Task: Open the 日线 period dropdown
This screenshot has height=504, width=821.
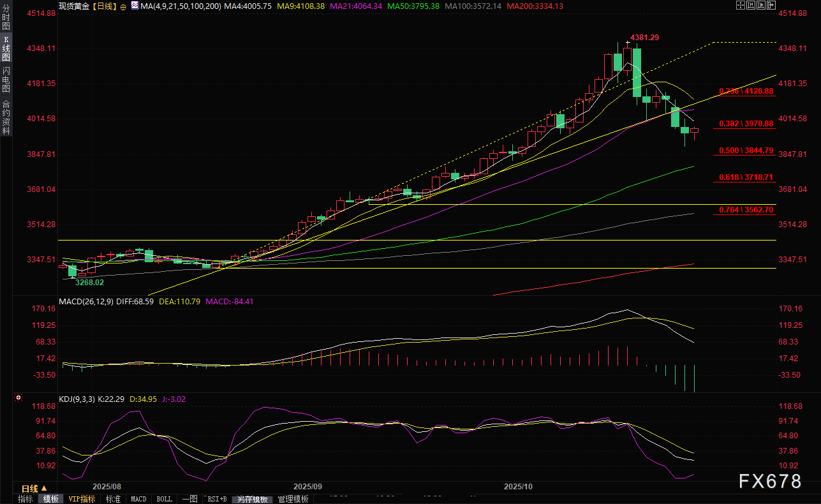Action: point(34,488)
